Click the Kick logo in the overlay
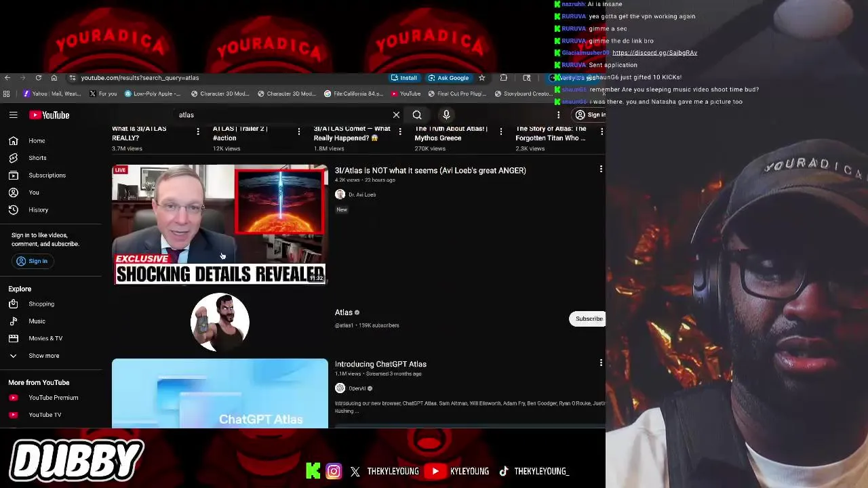The width and height of the screenshot is (868, 488). 313,471
